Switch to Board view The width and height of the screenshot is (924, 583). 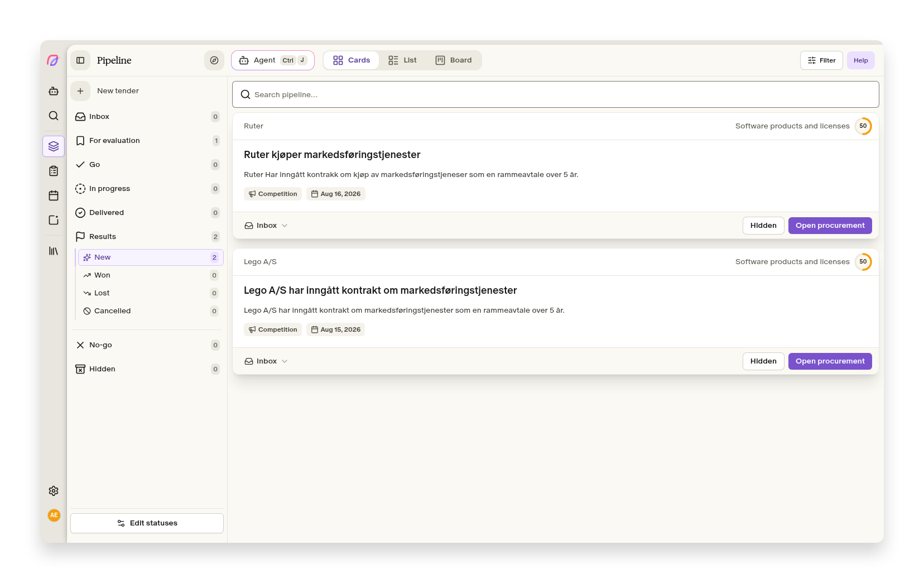click(x=454, y=60)
